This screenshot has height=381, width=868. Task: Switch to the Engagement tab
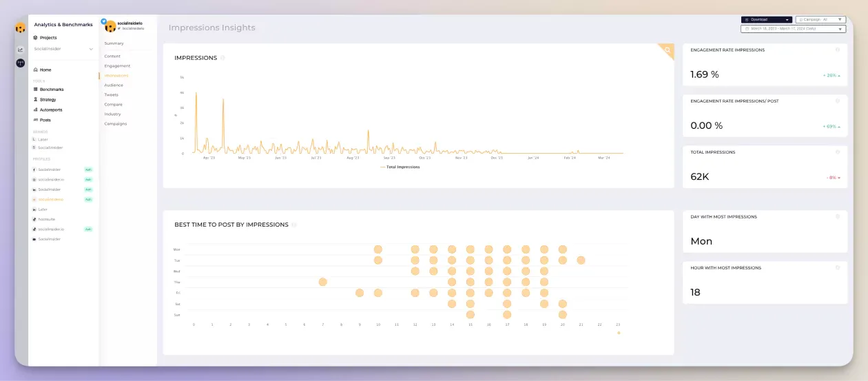pos(117,65)
